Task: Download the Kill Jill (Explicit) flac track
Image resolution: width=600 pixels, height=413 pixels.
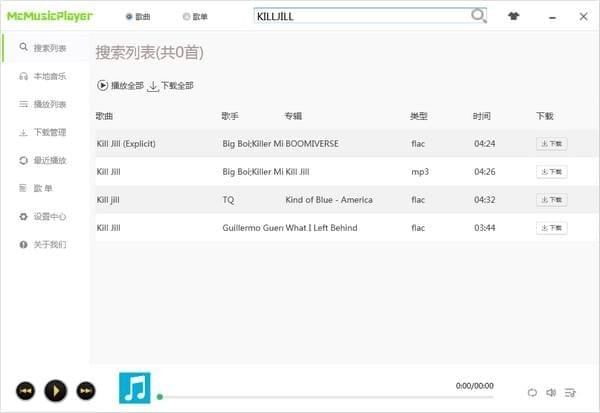Action: coord(551,144)
